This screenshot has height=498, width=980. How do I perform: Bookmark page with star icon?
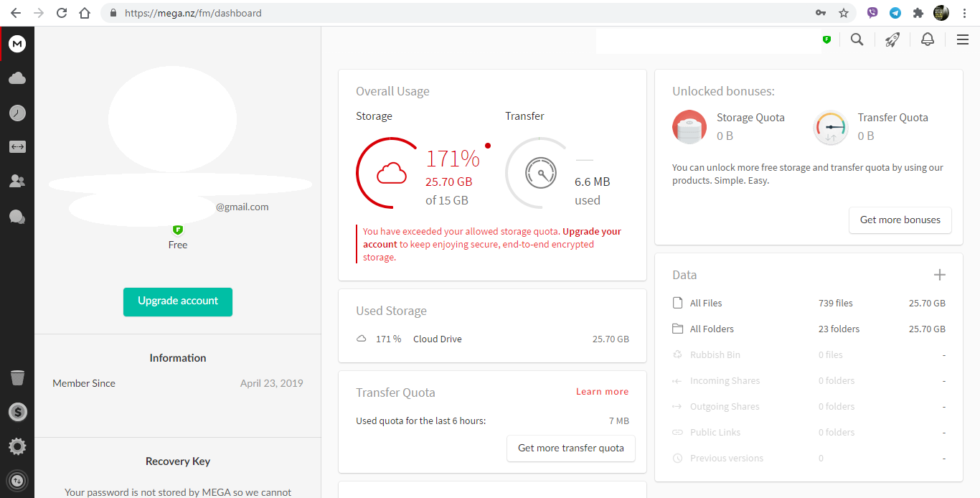click(x=844, y=13)
